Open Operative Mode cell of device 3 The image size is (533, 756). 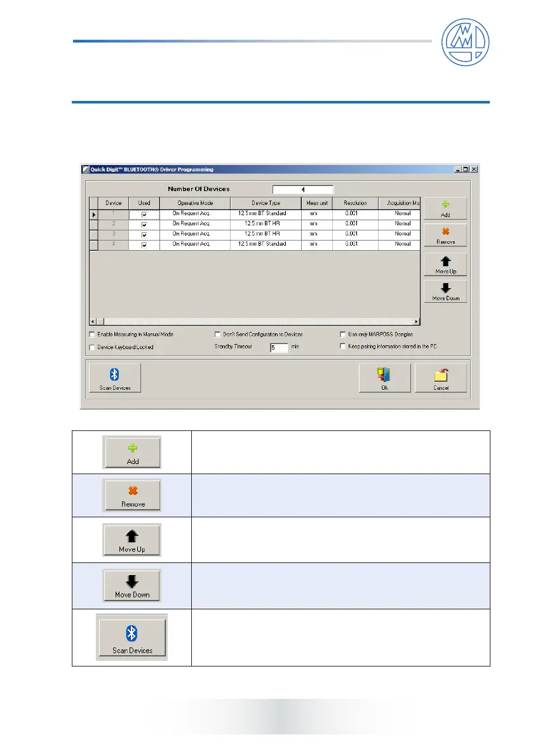[x=195, y=234]
